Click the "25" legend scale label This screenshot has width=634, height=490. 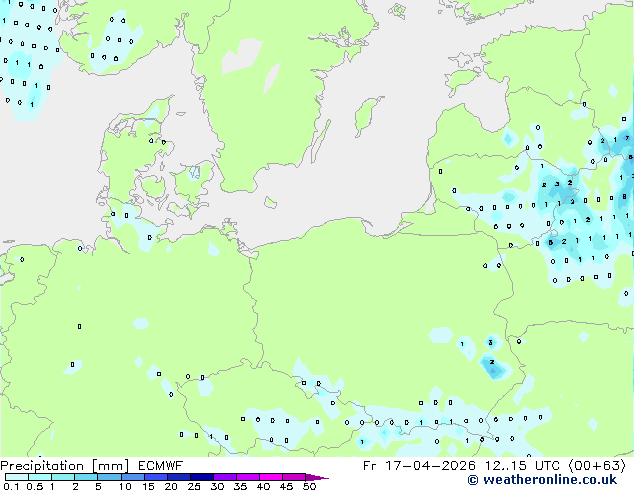tap(194, 486)
